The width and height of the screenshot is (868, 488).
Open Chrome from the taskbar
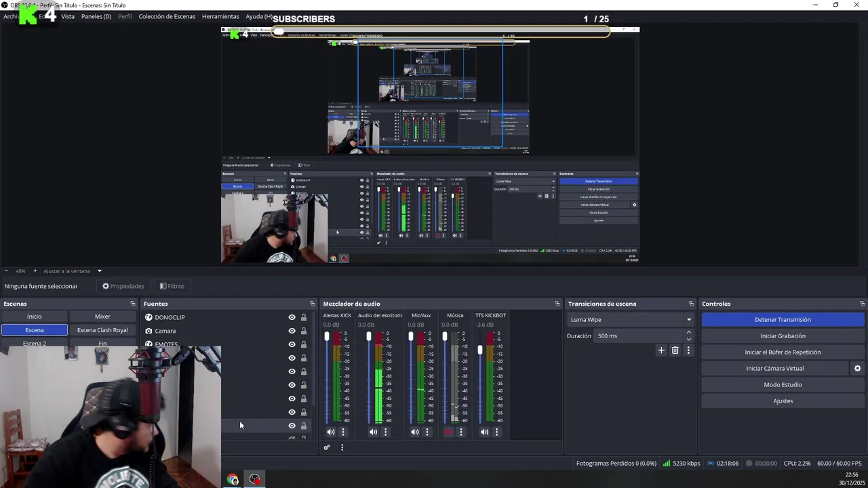(233, 480)
